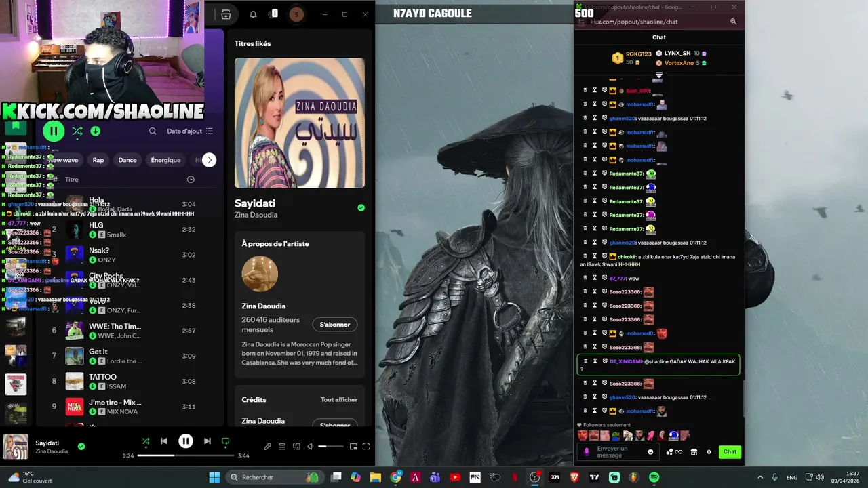
Task: Select the Dance genre filter
Action: tap(127, 160)
